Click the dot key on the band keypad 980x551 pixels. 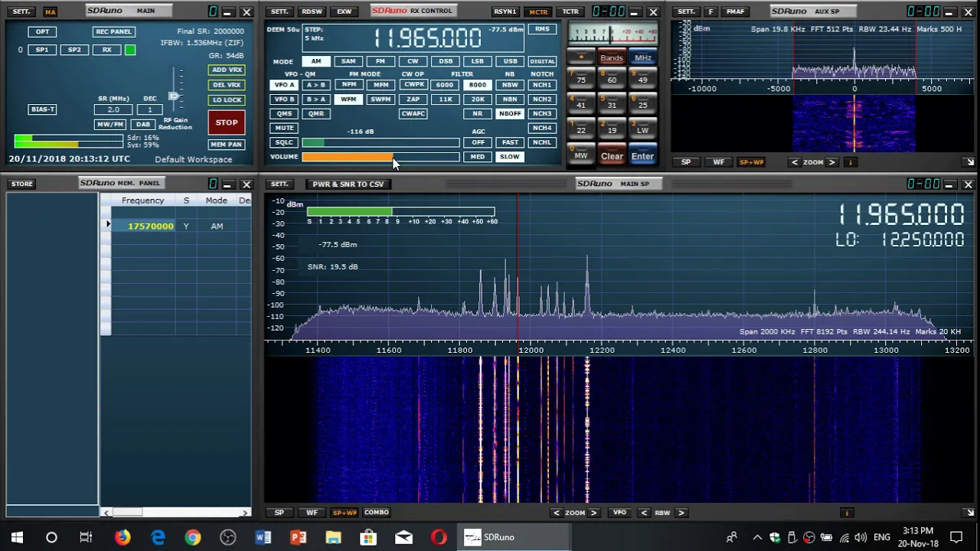pos(581,57)
